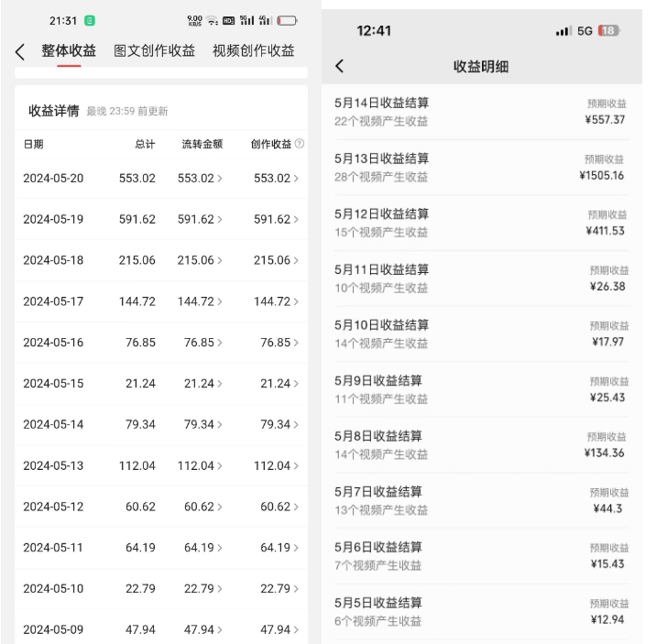Expand 流转金额 591.62 for 2024-05-19
The height and width of the screenshot is (644, 656).
200,219
